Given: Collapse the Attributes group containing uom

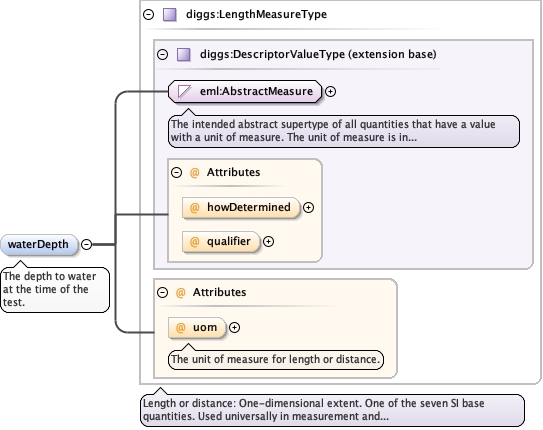Looking at the screenshot, I should [162, 293].
